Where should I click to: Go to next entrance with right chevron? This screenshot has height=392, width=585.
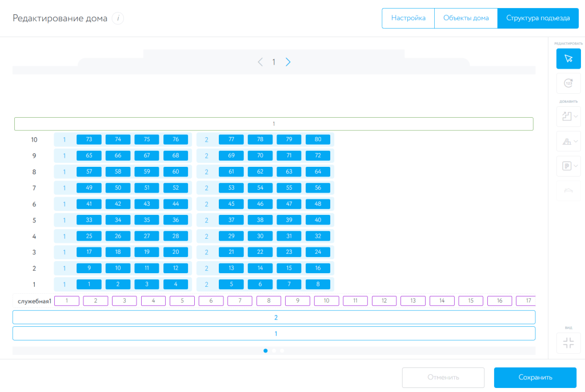tap(288, 62)
